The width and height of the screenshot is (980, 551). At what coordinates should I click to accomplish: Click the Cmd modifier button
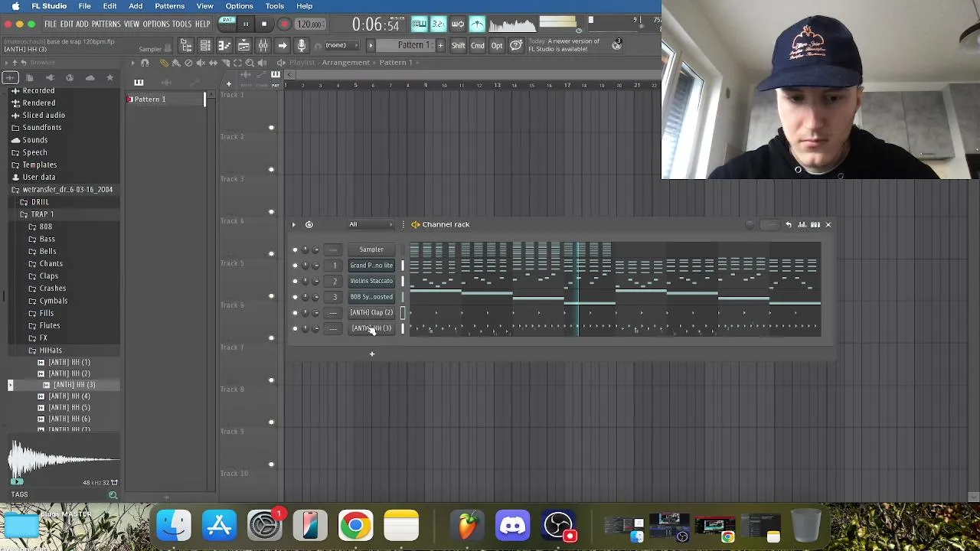pyautogui.click(x=478, y=46)
